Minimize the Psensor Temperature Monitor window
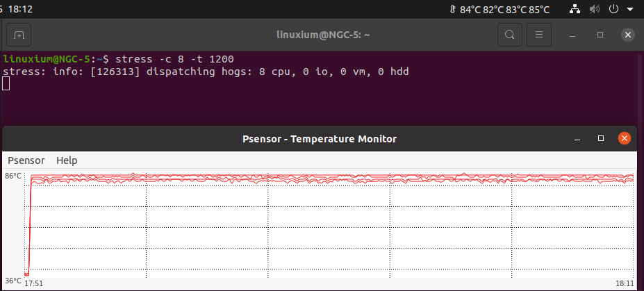644x291 pixels. pos(577,139)
